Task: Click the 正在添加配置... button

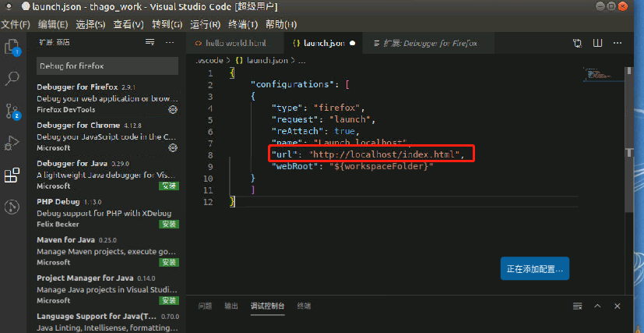Action: (x=535, y=268)
